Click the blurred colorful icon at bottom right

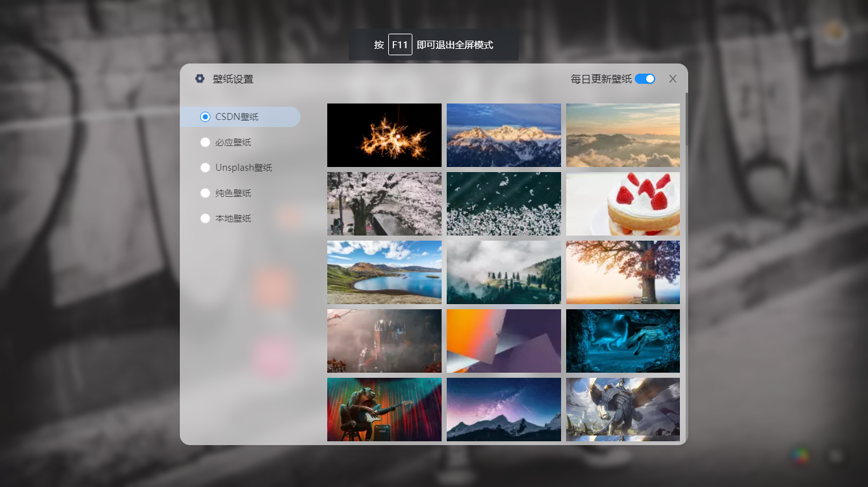[800, 455]
